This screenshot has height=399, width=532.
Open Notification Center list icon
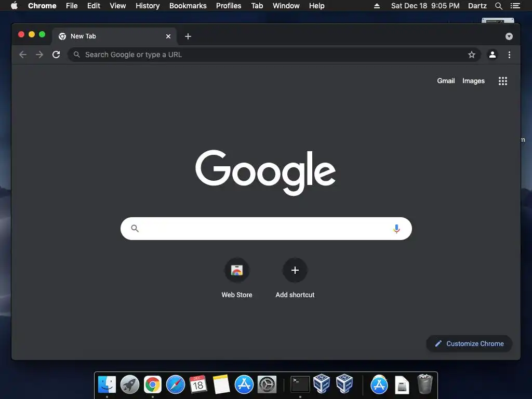click(x=515, y=6)
